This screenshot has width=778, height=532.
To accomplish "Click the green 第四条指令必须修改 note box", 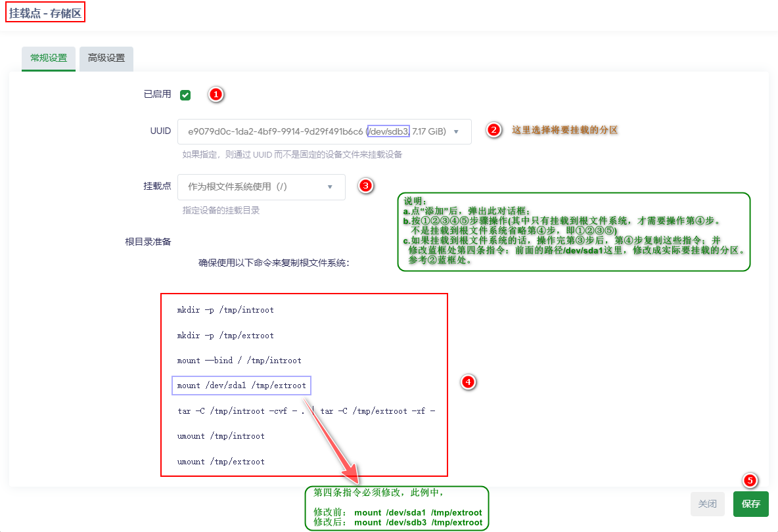I will click(398, 508).
